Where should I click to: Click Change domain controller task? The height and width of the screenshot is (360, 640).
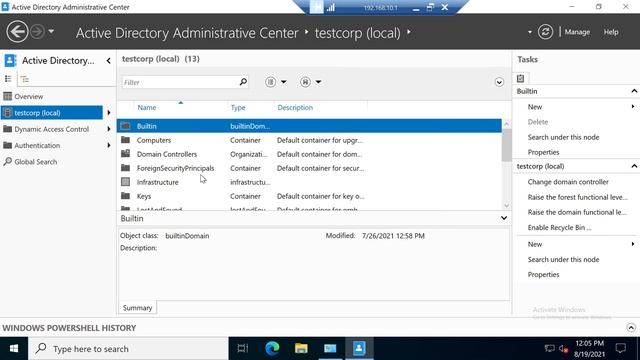568,182
